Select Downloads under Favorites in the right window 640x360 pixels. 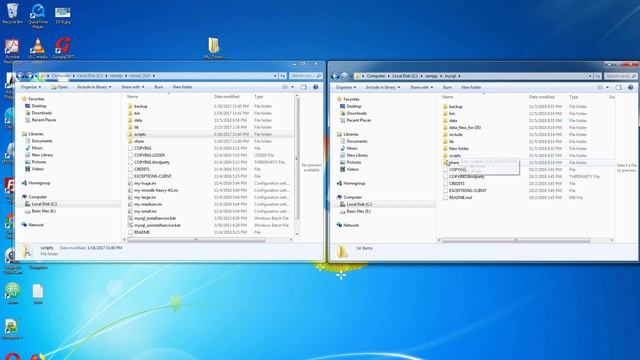(357, 113)
